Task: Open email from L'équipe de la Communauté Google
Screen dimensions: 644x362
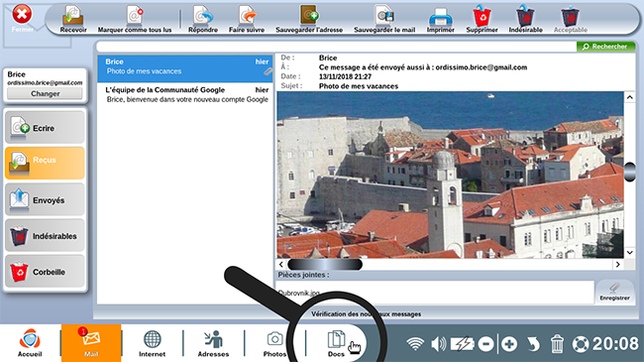Action: click(x=185, y=94)
